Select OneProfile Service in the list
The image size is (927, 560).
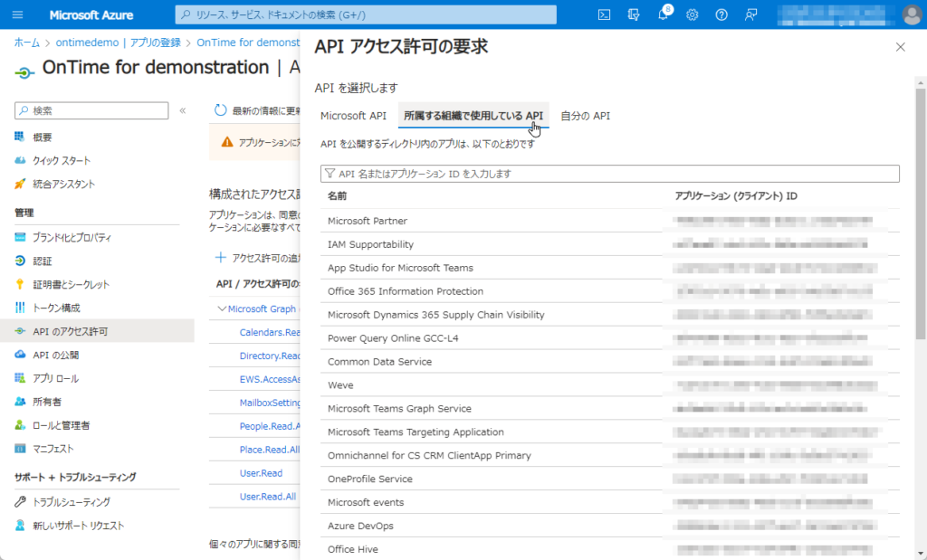[x=610, y=479]
